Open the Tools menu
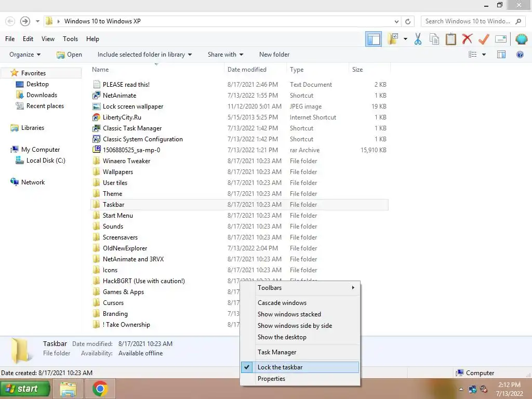 click(x=70, y=39)
